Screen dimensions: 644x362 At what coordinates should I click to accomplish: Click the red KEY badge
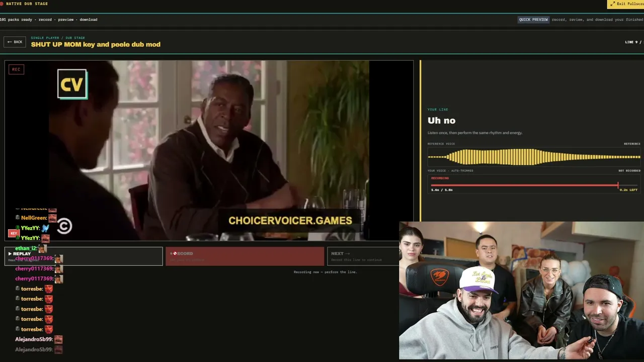(14, 233)
